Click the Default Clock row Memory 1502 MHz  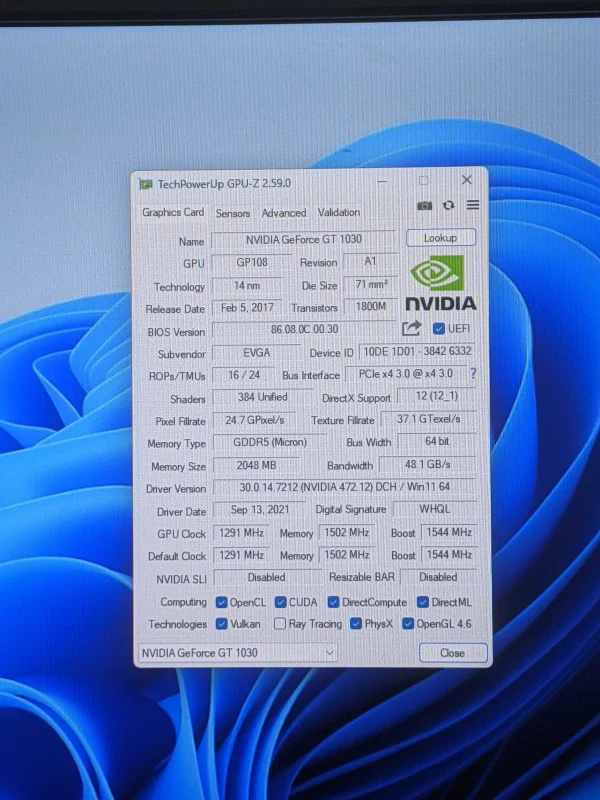click(347, 554)
